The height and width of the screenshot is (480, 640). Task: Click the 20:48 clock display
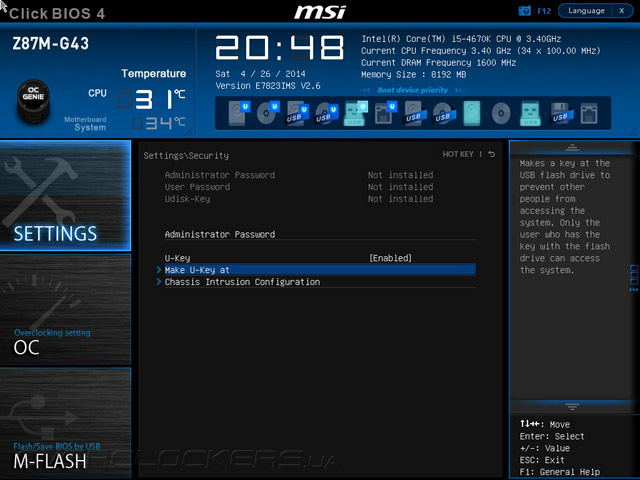pos(280,48)
